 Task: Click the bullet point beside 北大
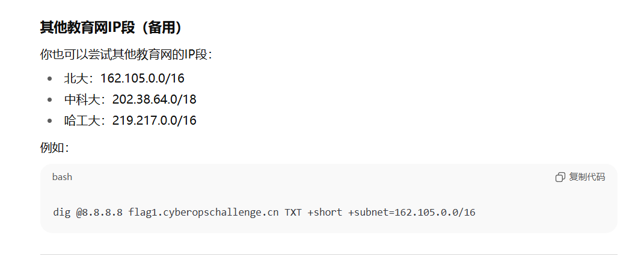click(50, 78)
